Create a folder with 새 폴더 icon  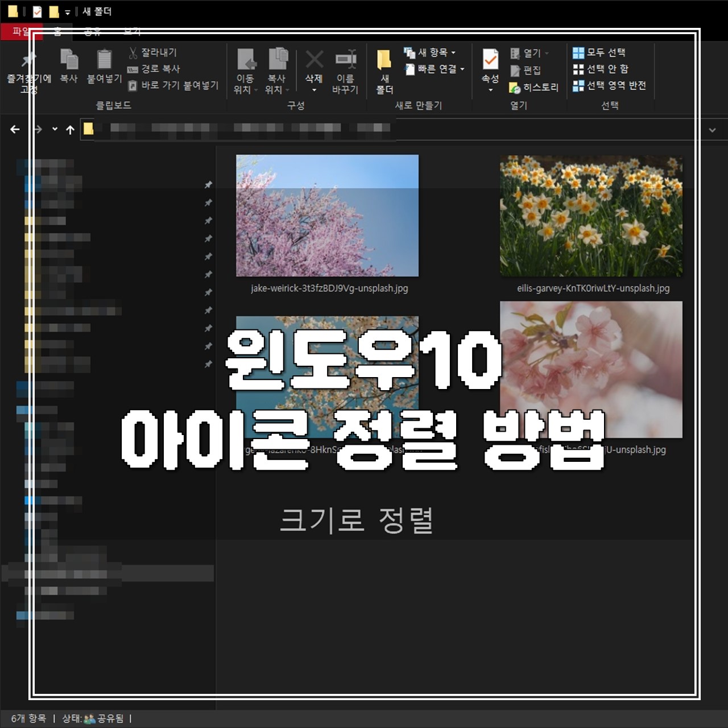tap(384, 60)
